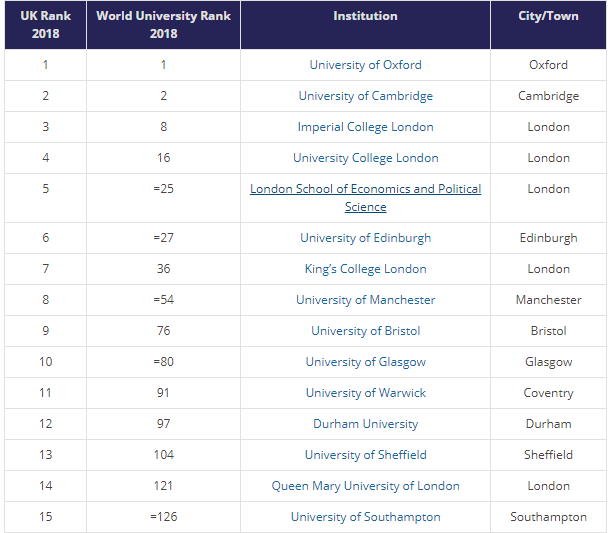This screenshot has height=533, width=612.
Task: Select the 'Durham' city cell
Action: pos(548,424)
